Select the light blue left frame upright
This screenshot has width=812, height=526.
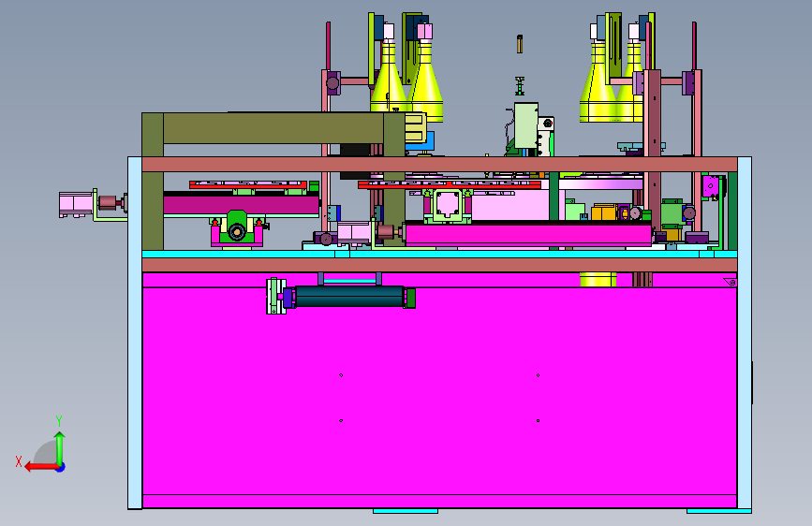point(135,332)
